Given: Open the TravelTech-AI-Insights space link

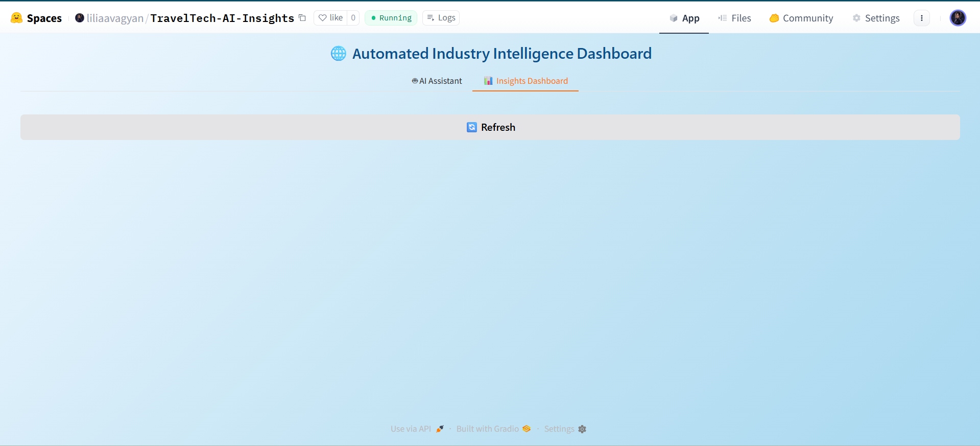Looking at the screenshot, I should tap(222, 18).
